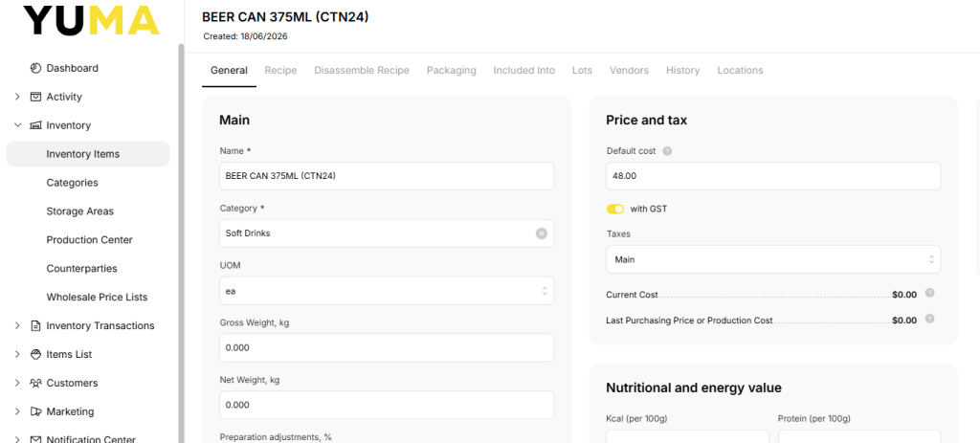Clear the Soft Drinks category selection
This screenshot has width=980, height=443.
tap(542, 233)
